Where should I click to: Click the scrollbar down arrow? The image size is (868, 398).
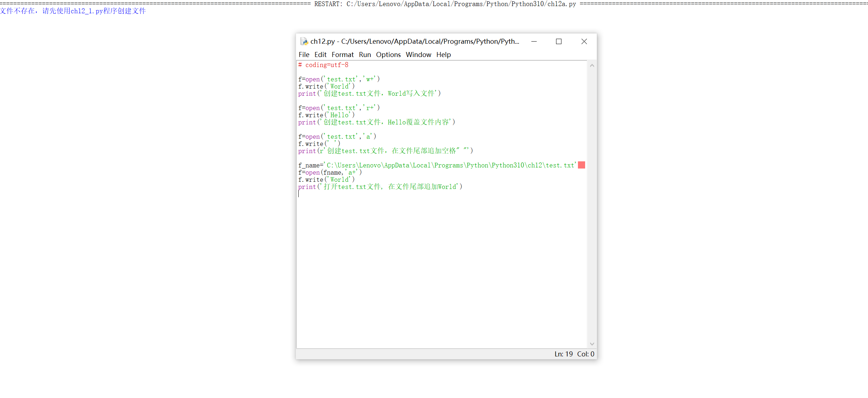tap(592, 344)
